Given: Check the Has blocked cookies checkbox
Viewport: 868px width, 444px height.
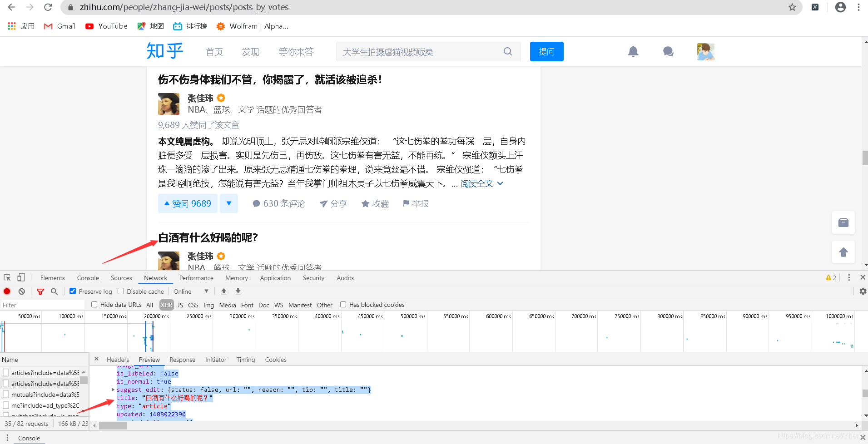Looking at the screenshot, I should click(x=343, y=305).
